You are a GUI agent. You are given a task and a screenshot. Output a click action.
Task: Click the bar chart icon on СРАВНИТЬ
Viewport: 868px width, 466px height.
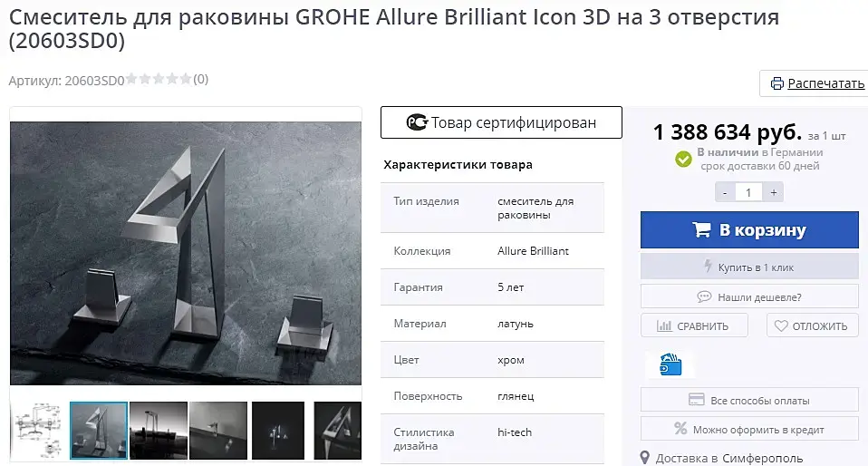664,325
